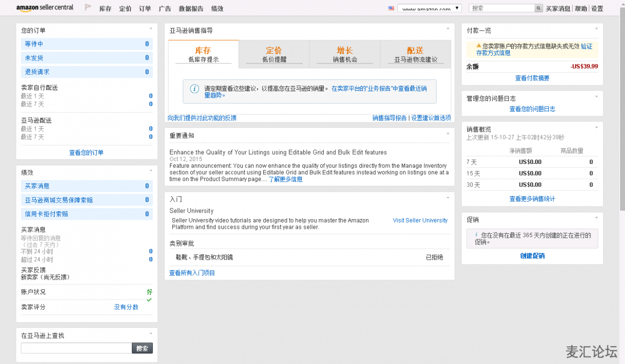Collapse the 销售概览 widget arrow
625x364 pixels.
pos(596,128)
